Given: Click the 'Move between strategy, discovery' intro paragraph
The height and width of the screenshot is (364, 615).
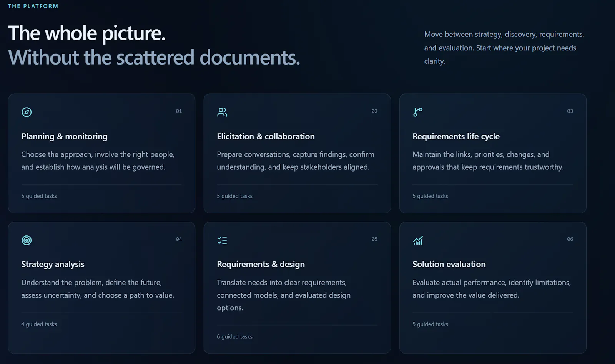Looking at the screenshot, I should (504, 48).
